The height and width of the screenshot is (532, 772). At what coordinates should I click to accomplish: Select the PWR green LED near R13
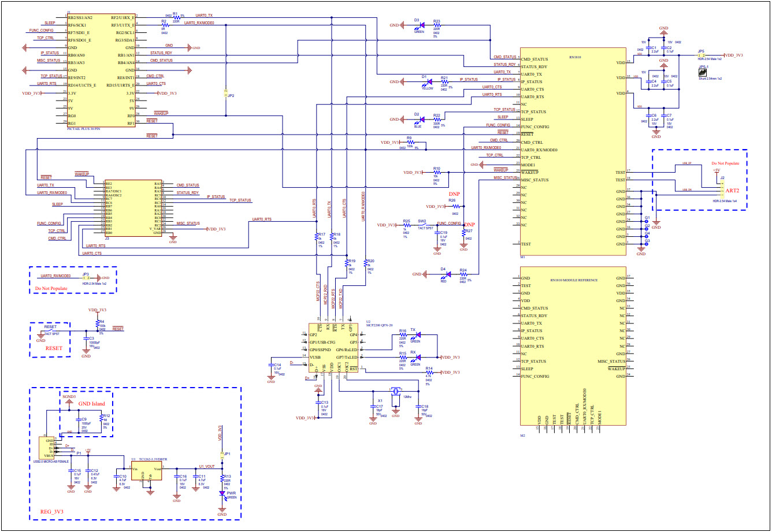click(x=223, y=492)
